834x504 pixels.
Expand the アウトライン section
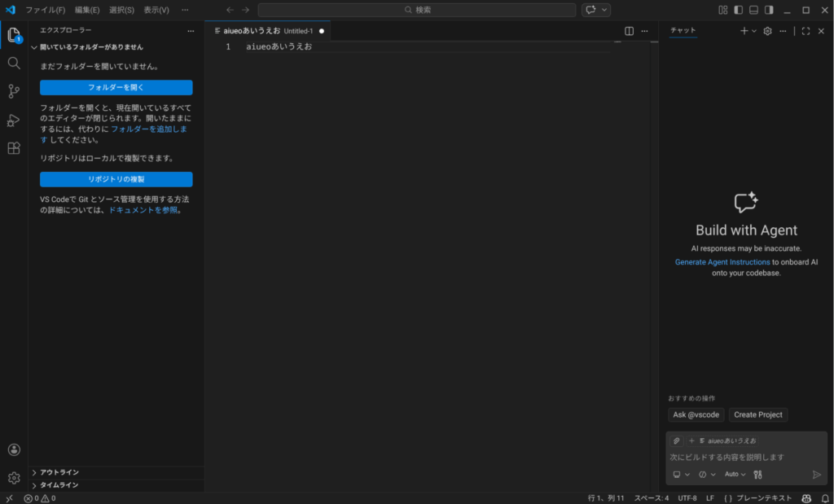[59, 472]
